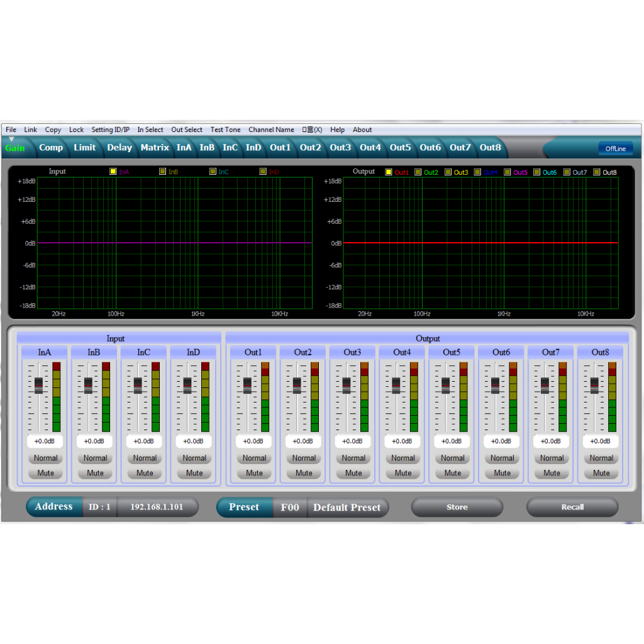
Task: Toggle Out8 curve checkbox in Output graph
Action: 597,172
